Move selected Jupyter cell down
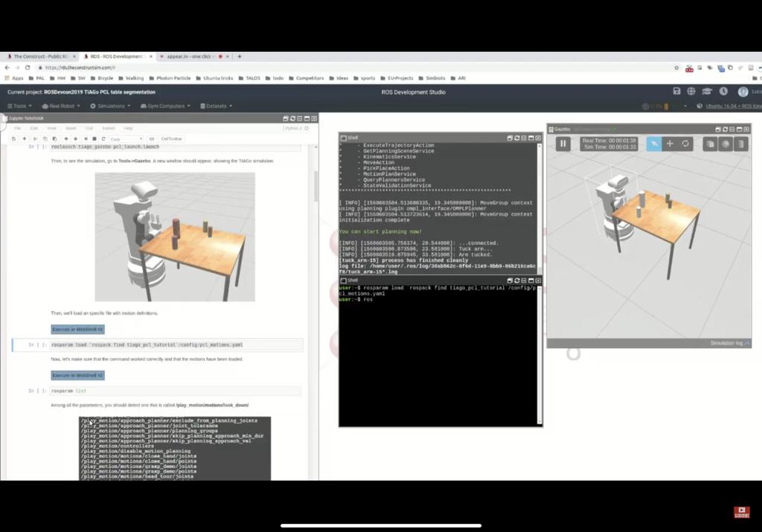Viewport: 762px width, 532px height. point(75,139)
